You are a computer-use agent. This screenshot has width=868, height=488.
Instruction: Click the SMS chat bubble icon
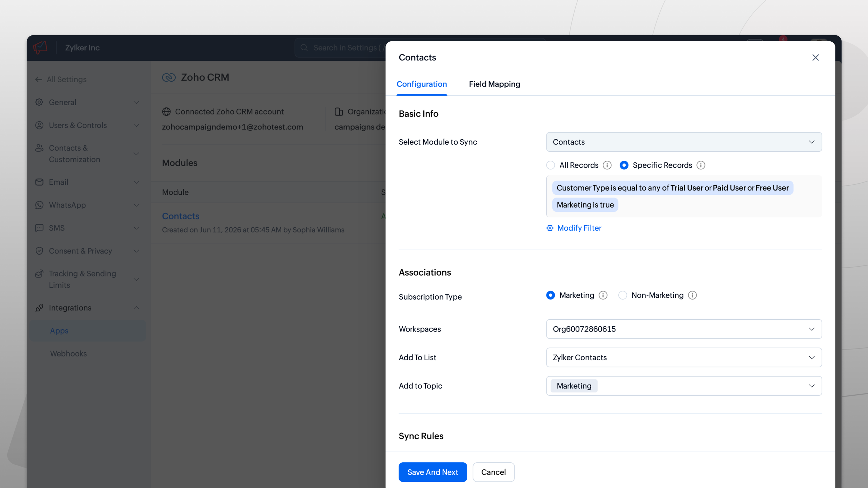click(x=39, y=228)
